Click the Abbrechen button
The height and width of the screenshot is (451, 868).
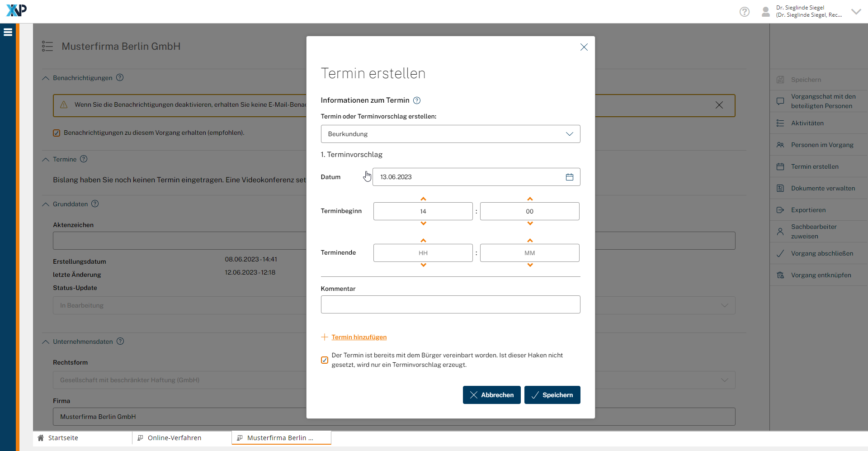coord(492,395)
